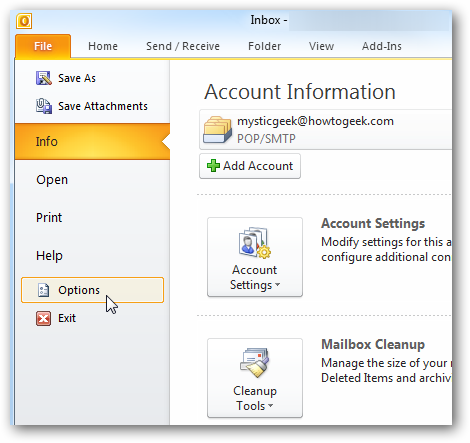Click the Options document icon
This screenshot has width=470, height=443.
(x=43, y=290)
